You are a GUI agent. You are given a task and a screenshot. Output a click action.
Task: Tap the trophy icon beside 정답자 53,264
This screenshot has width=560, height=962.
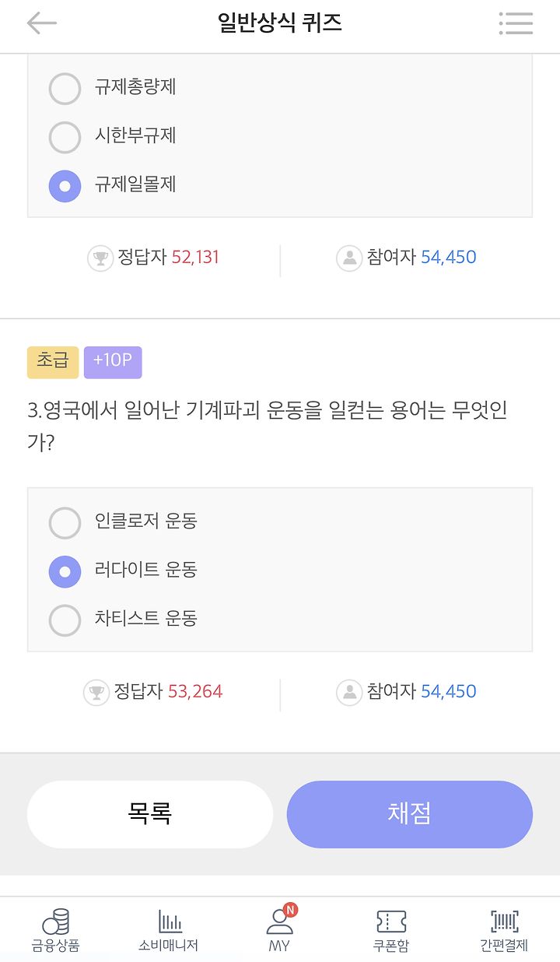pyautogui.click(x=96, y=692)
